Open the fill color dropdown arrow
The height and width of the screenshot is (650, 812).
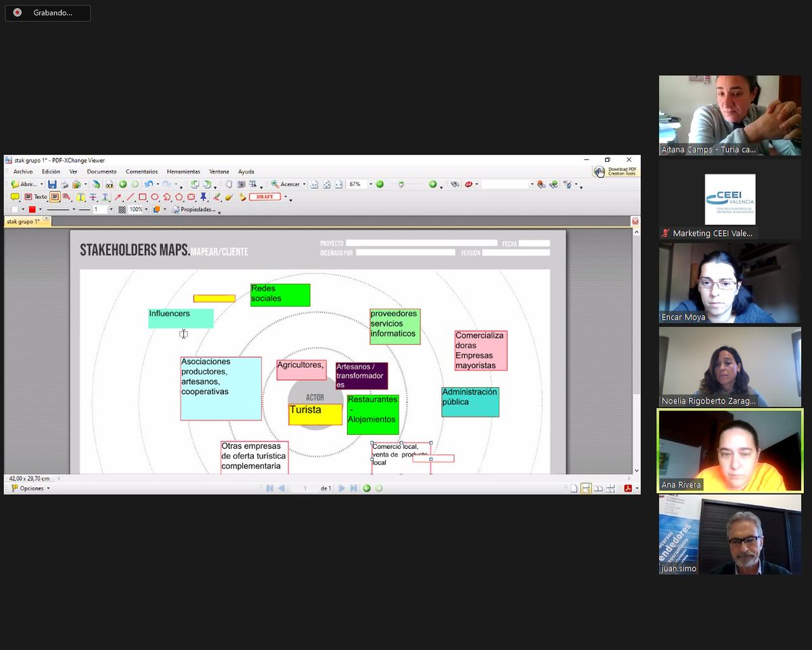tap(23, 209)
